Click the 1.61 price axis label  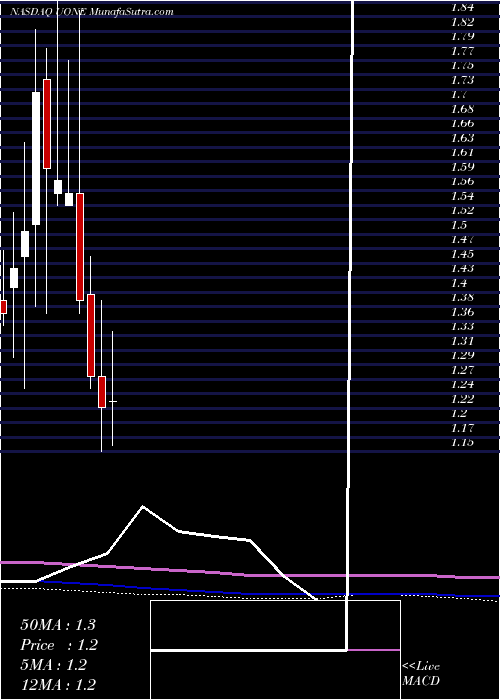click(x=462, y=152)
